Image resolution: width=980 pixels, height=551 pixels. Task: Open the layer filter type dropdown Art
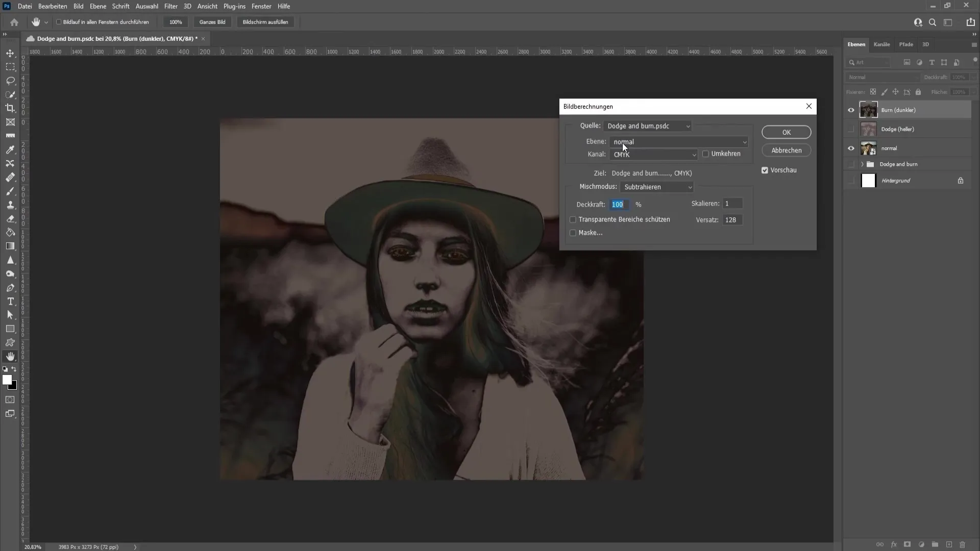pos(868,62)
